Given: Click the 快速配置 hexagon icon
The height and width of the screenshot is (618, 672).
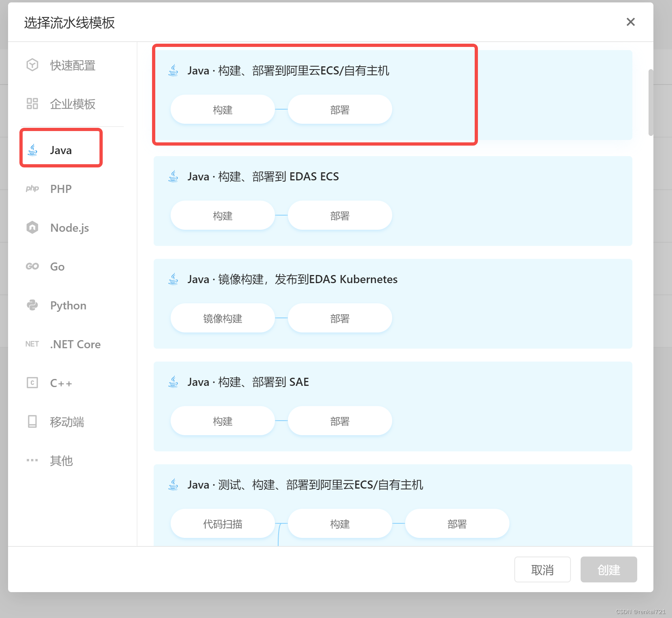Looking at the screenshot, I should coord(32,65).
